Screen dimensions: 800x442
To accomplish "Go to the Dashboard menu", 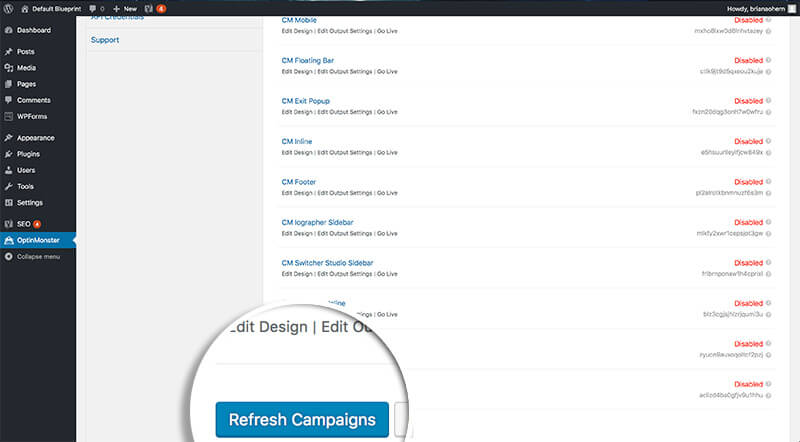I will 34,30.
